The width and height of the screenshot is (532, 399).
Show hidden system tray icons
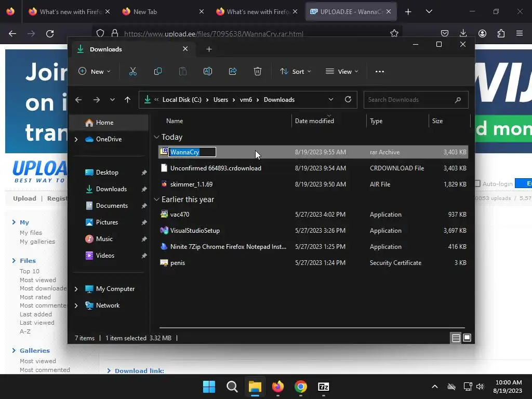tap(435, 387)
